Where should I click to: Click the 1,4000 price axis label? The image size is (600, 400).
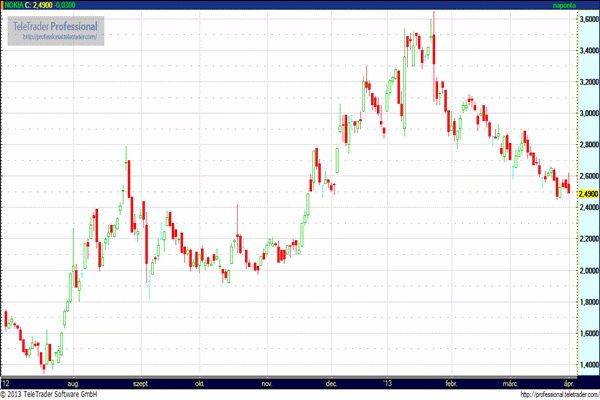tap(587, 365)
